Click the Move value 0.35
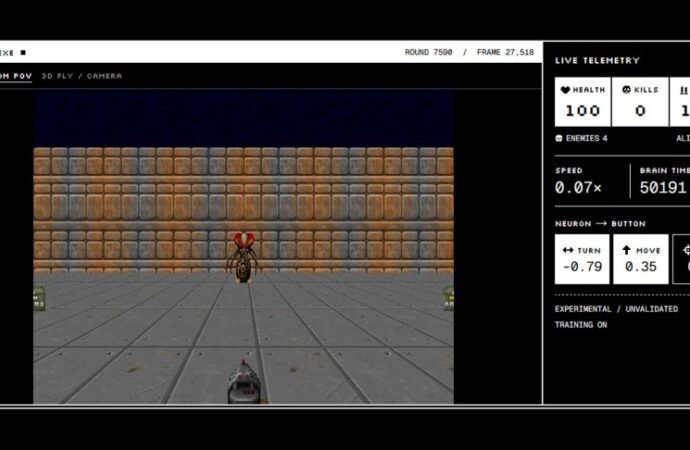 pyautogui.click(x=641, y=267)
